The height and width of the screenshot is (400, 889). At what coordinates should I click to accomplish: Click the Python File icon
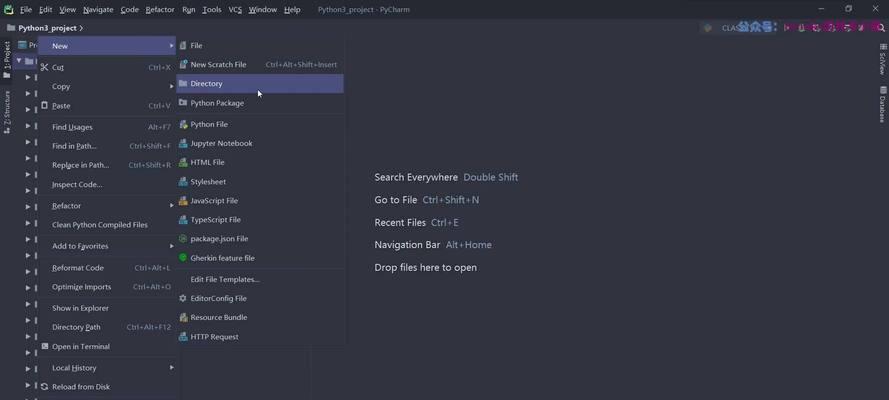(183, 124)
